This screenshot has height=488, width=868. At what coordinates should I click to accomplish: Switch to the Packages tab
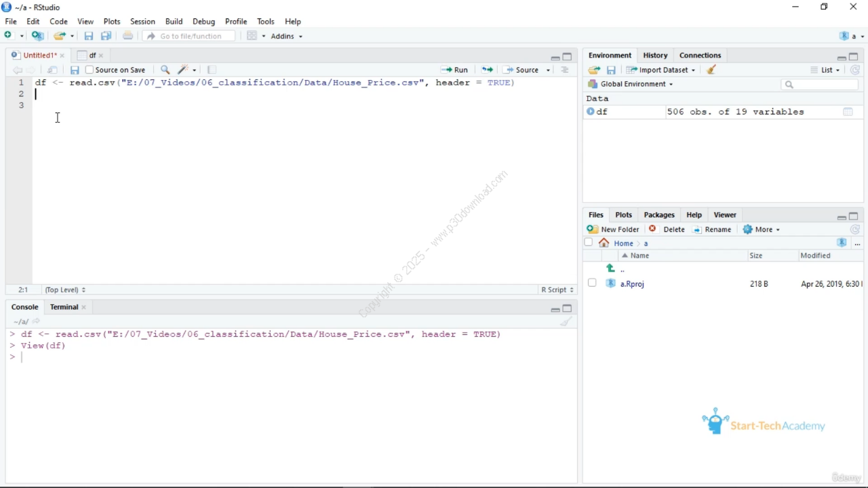[x=659, y=215]
